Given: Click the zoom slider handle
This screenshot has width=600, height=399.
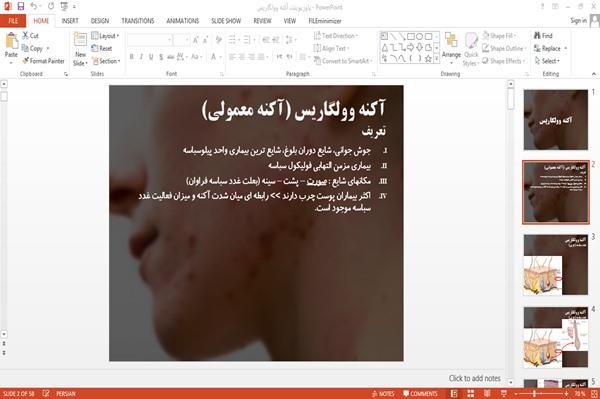Looking at the screenshot, I should 535,393.
